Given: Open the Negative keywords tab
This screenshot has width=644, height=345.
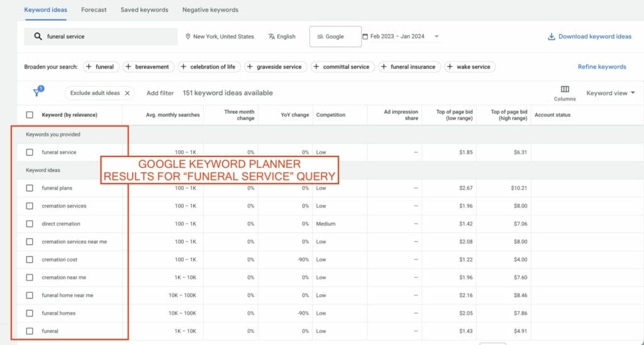Looking at the screenshot, I should 210,10.
